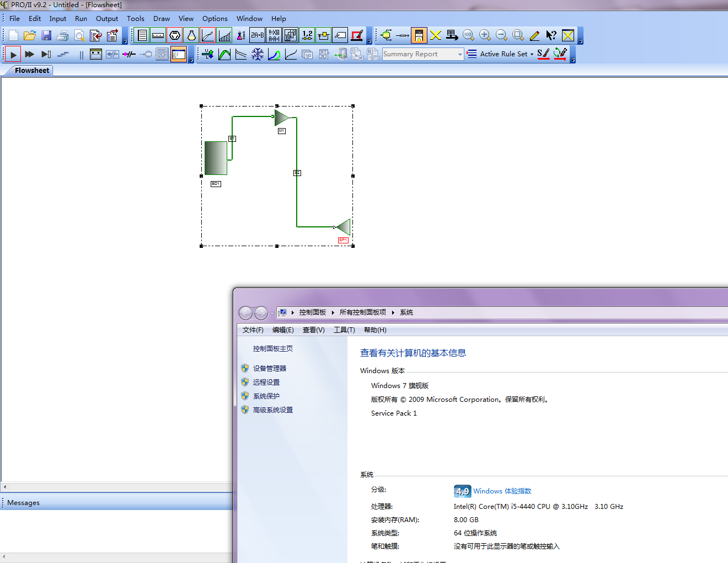Click the fast-forward double arrow icon
This screenshot has width=728, height=563.
(30, 54)
